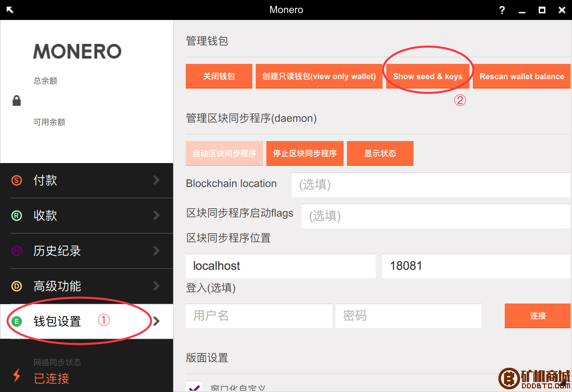Click the MONERO logo
572x392 pixels.
click(77, 51)
